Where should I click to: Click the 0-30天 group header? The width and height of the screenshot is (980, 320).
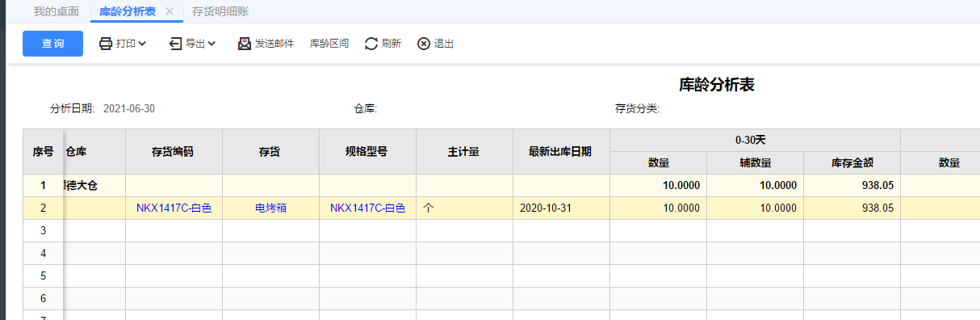755,140
